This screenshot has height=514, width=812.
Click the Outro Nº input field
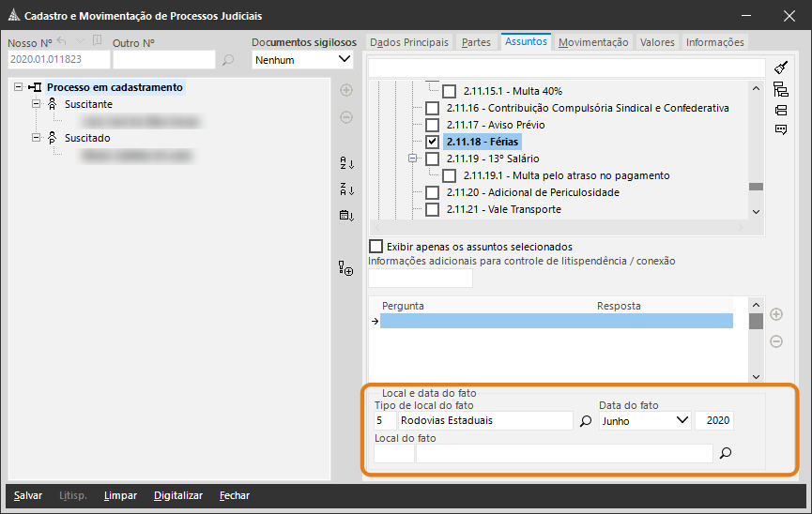coord(163,60)
